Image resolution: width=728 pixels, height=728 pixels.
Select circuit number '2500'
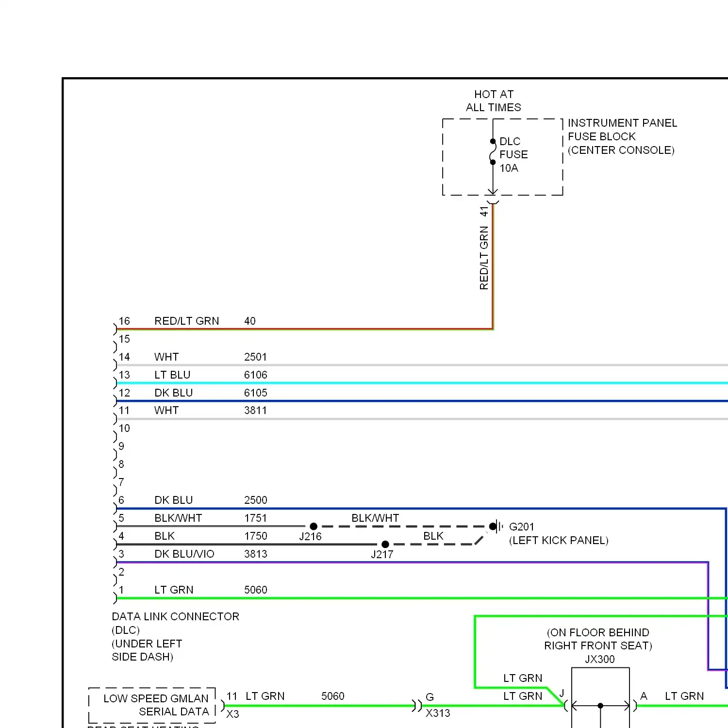[255, 500]
